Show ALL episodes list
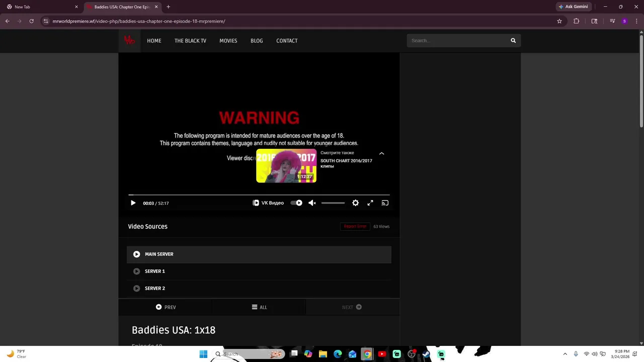The width and height of the screenshot is (644, 362). click(259, 307)
